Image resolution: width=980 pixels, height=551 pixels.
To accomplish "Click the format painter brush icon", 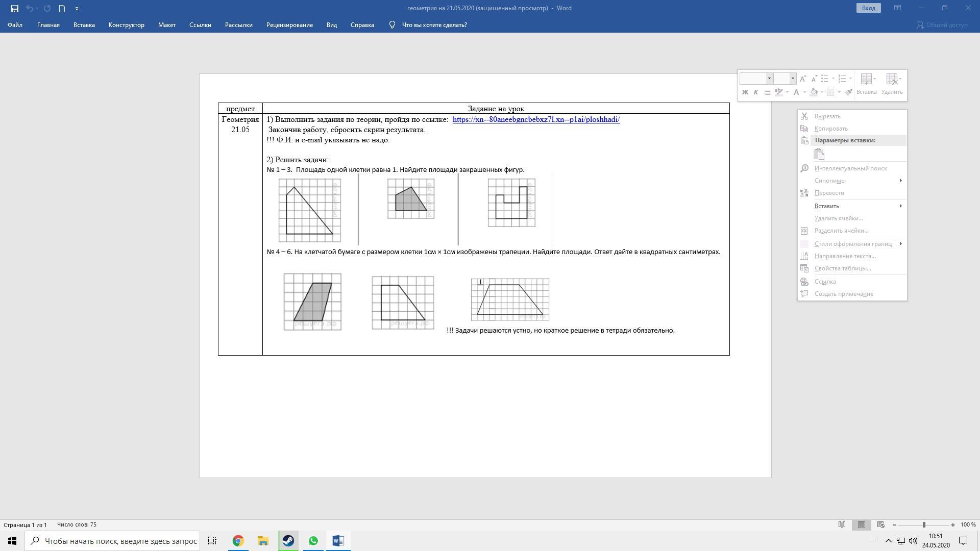I will pos(848,92).
